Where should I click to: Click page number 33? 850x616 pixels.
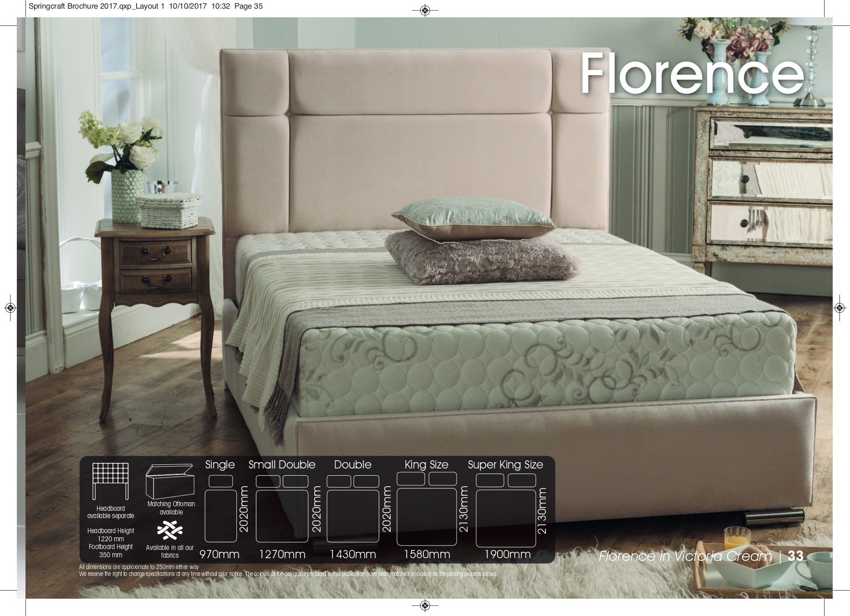[795, 556]
